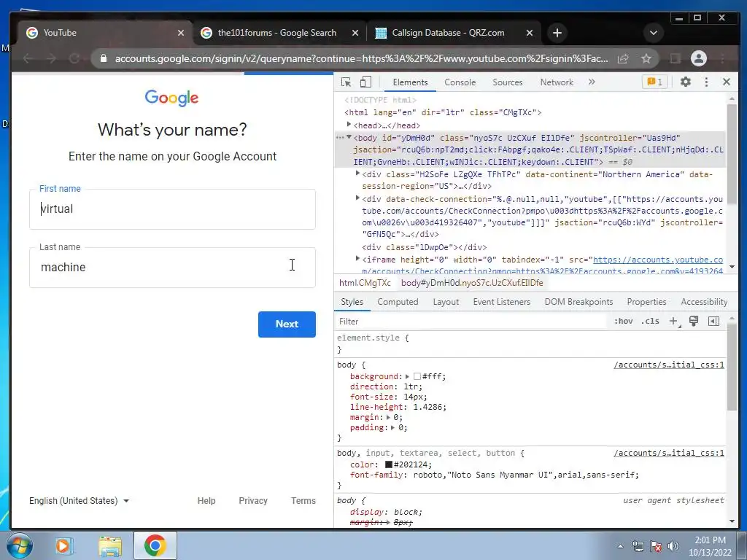Toggle the computed styles sidebar icon
The height and width of the screenshot is (560, 747).
pyautogui.click(x=713, y=322)
